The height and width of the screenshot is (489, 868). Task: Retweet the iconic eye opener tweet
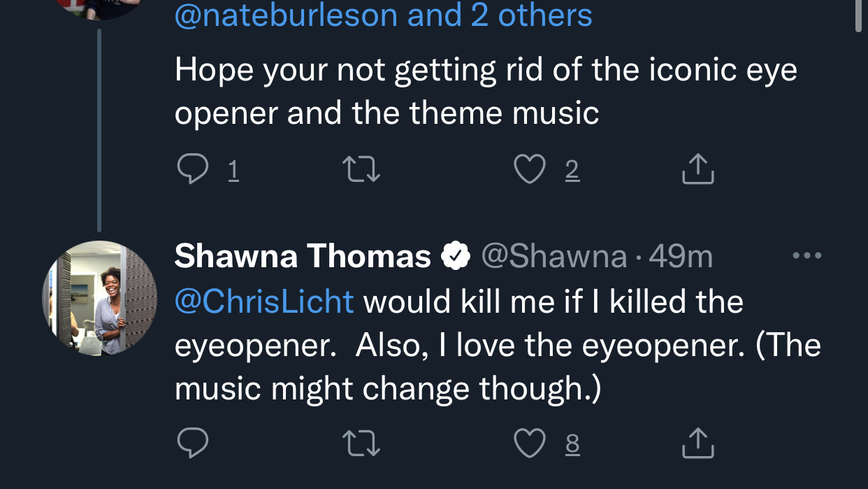(x=361, y=169)
